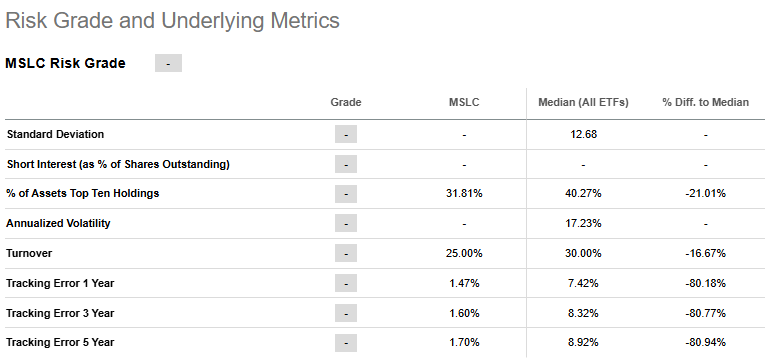Select the MSLC column header
Screen dimensions: 775x362
pos(464,102)
